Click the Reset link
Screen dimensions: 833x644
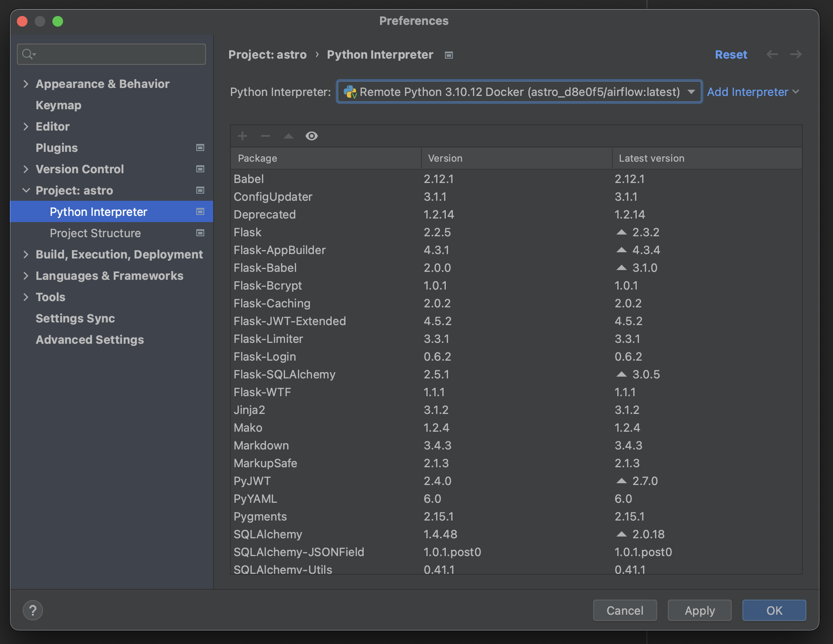coord(731,54)
